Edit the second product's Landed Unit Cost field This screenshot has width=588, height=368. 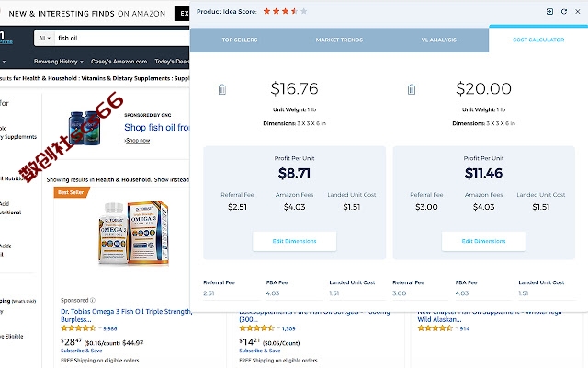pyautogui.click(x=547, y=293)
